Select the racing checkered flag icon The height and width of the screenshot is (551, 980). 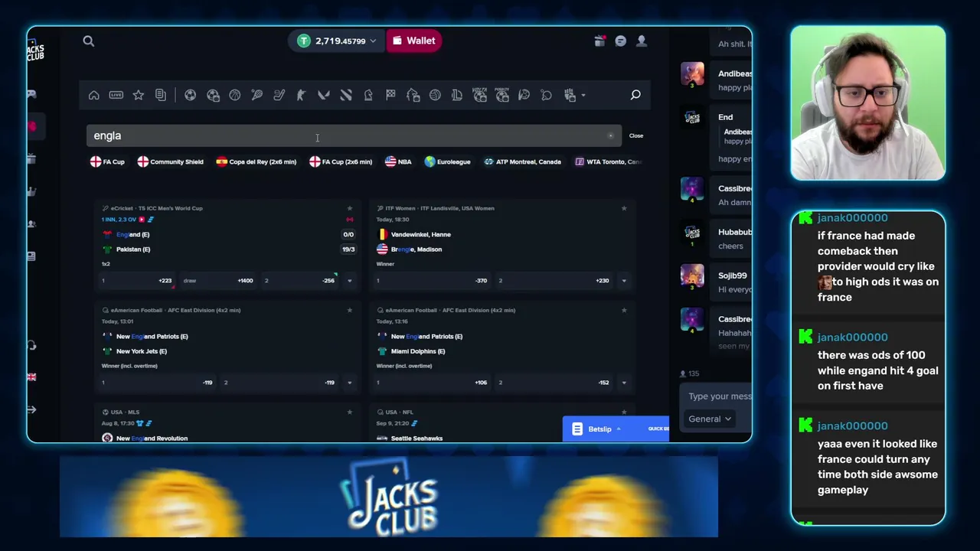click(390, 95)
